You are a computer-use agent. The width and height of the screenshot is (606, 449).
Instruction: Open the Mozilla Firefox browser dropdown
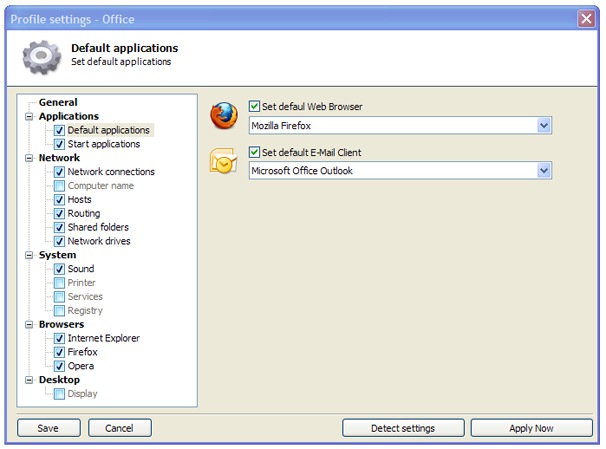[x=544, y=126]
